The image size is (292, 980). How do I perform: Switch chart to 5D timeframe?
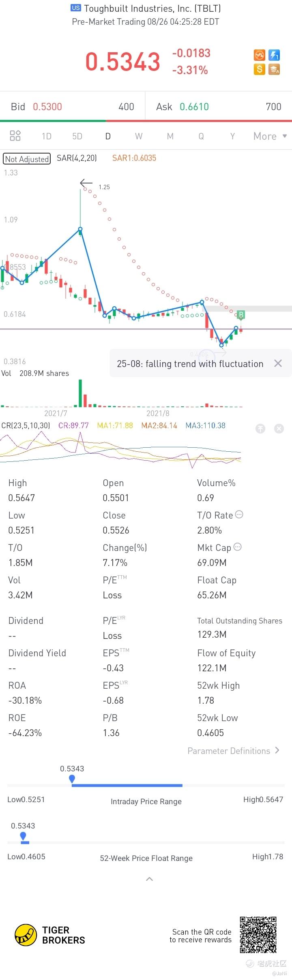tap(77, 136)
